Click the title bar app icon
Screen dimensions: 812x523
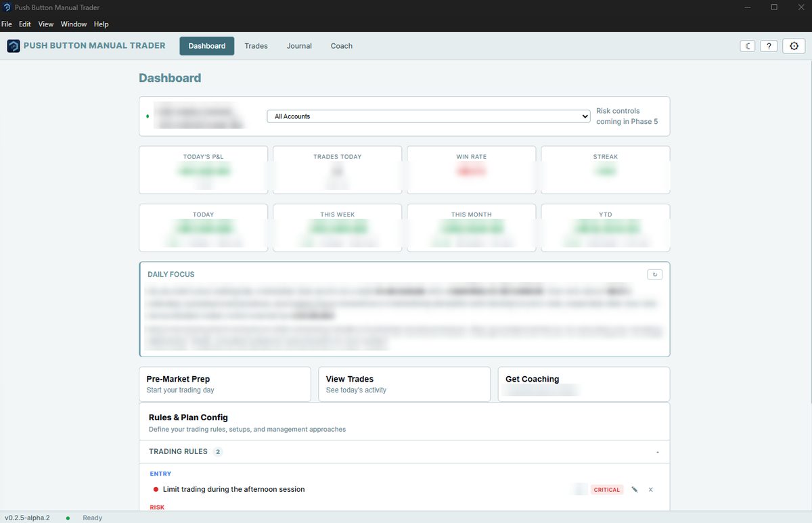[x=7, y=7]
